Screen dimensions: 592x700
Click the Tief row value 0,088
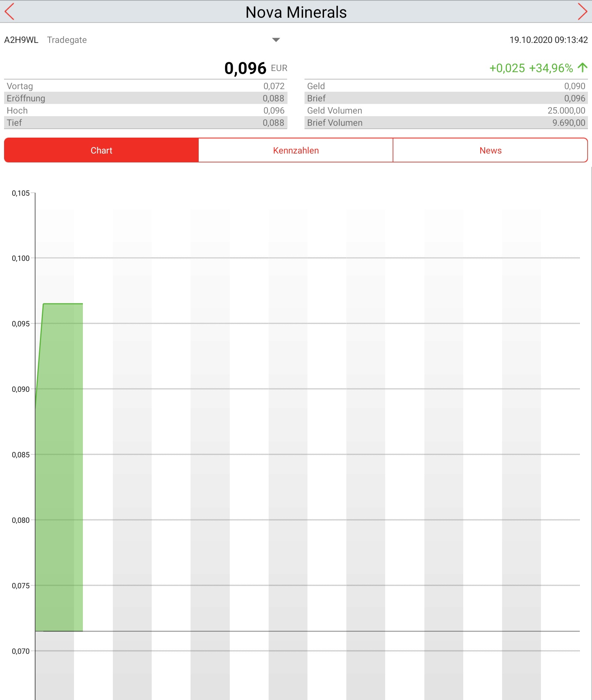(273, 123)
